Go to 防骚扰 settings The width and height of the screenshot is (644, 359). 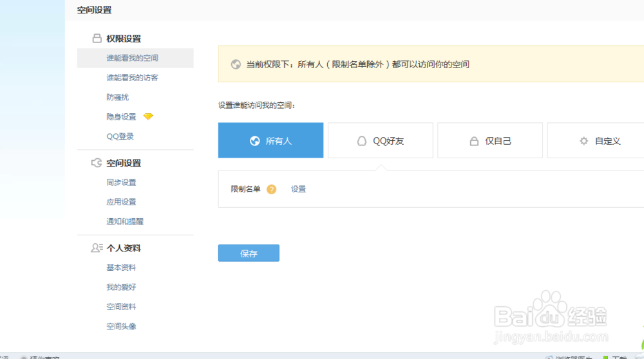coord(117,97)
